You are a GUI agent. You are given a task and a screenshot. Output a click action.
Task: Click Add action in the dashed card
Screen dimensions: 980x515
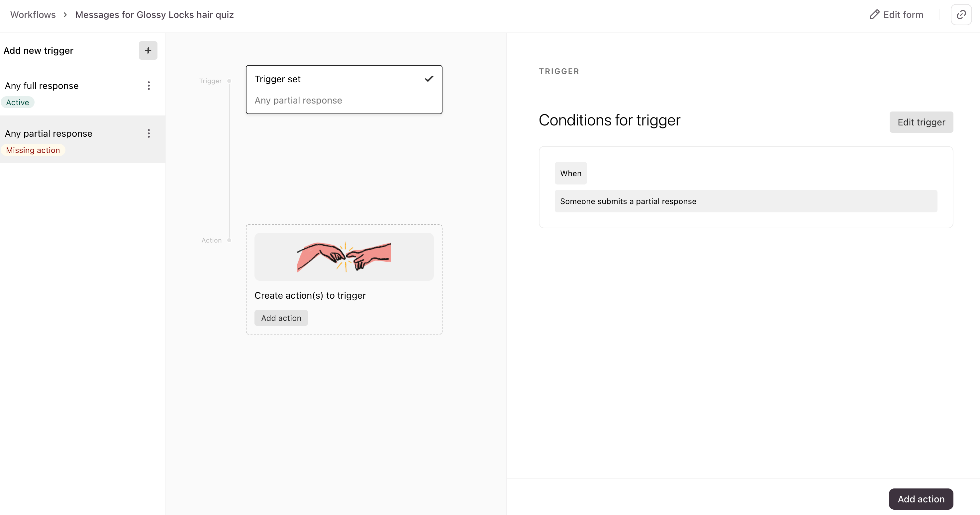pyautogui.click(x=281, y=318)
